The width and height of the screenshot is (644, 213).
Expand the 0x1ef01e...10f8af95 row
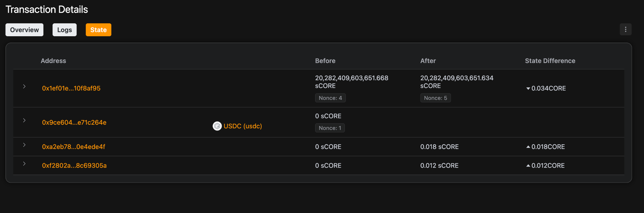pos(24,86)
